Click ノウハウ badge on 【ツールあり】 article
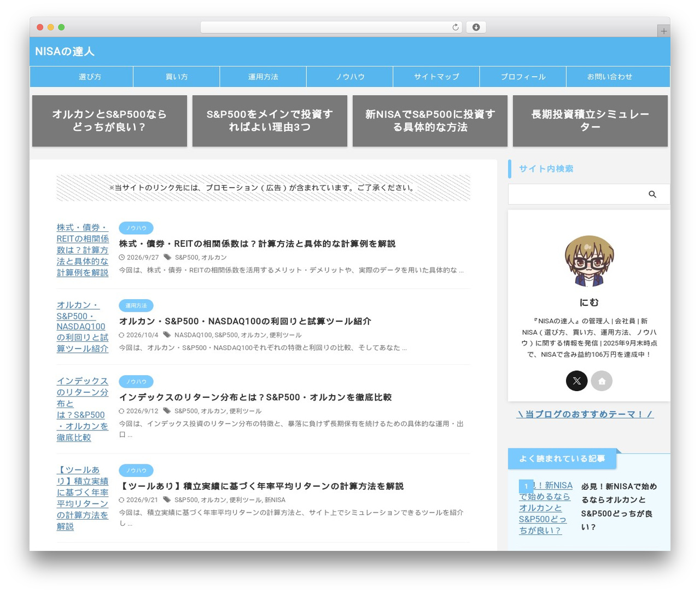This screenshot has width=700, height=593. (136, 470)
